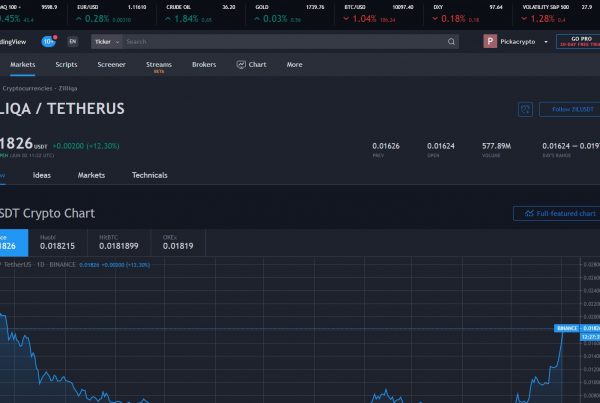This screenshot has height=403, width=600.
Task: Follow the Cryptocurrencies breadcrumb link
Action: 27,88
